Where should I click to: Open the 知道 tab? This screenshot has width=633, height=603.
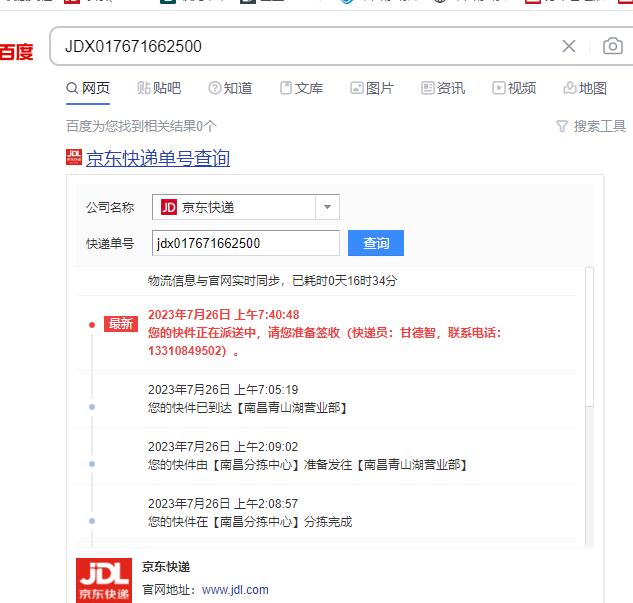(230, 88)
